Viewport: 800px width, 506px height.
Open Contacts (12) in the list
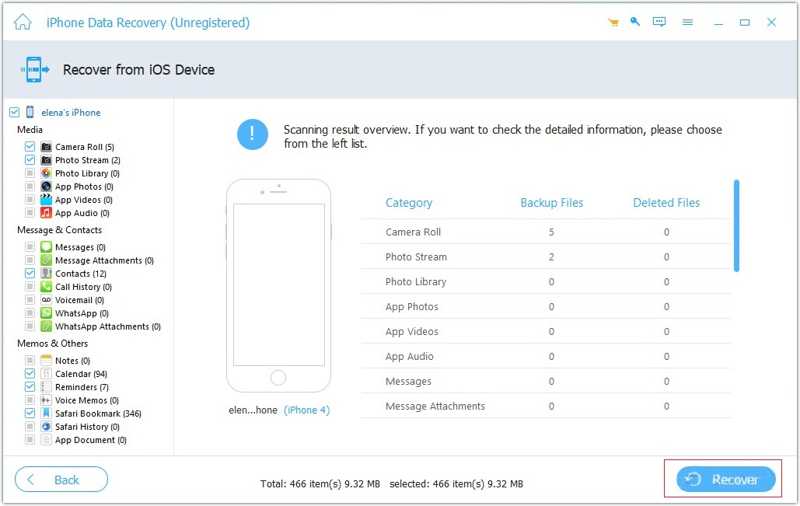pyautogui.click(x=81, y=273)
